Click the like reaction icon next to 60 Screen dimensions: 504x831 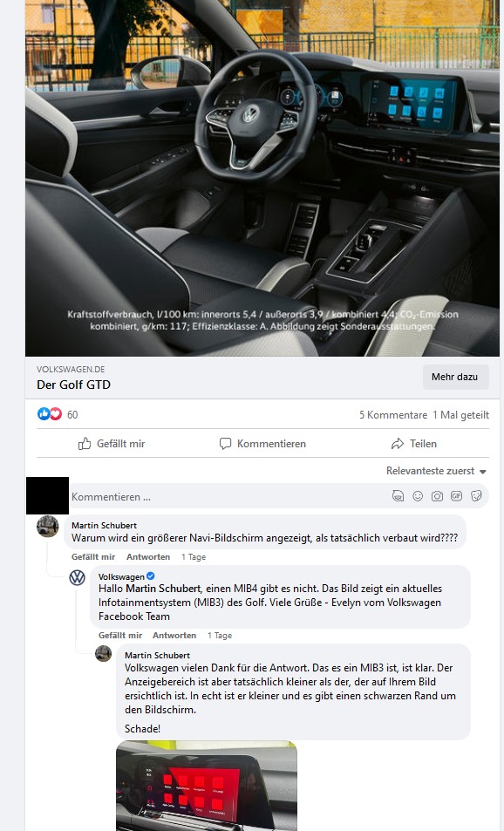pyautogui.click(x=44, y=414)
